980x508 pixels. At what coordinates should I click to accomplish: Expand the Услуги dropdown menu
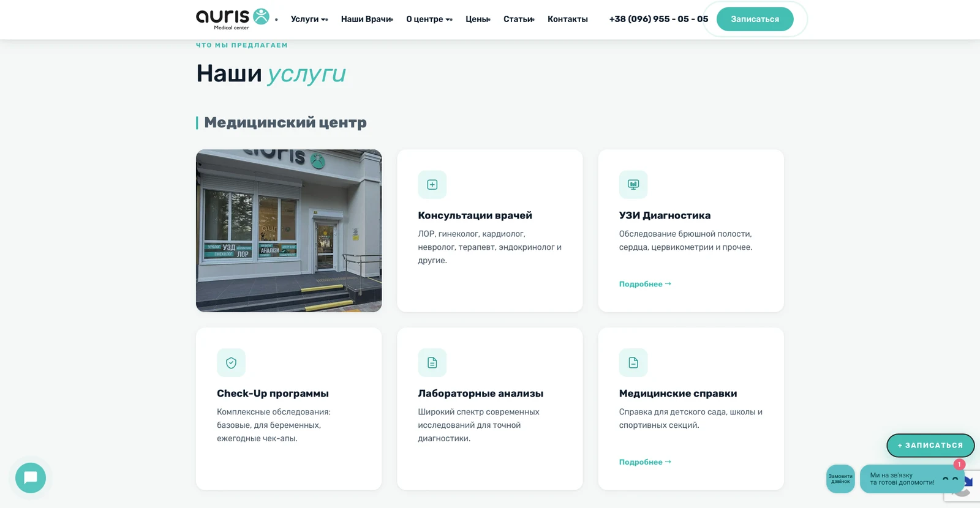click(309, 19)
